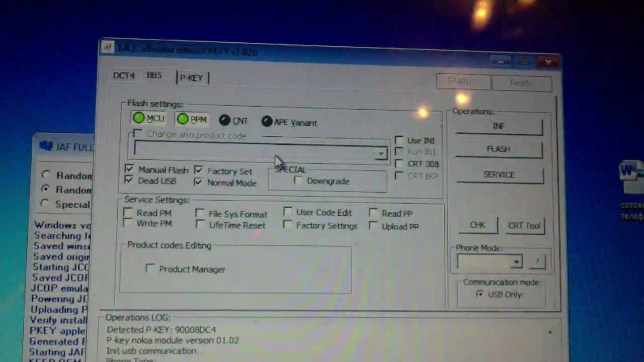This screenshot has width=644, height=362.
Task: Enable Factory Settings checkbox
Action: pos(287,225)
